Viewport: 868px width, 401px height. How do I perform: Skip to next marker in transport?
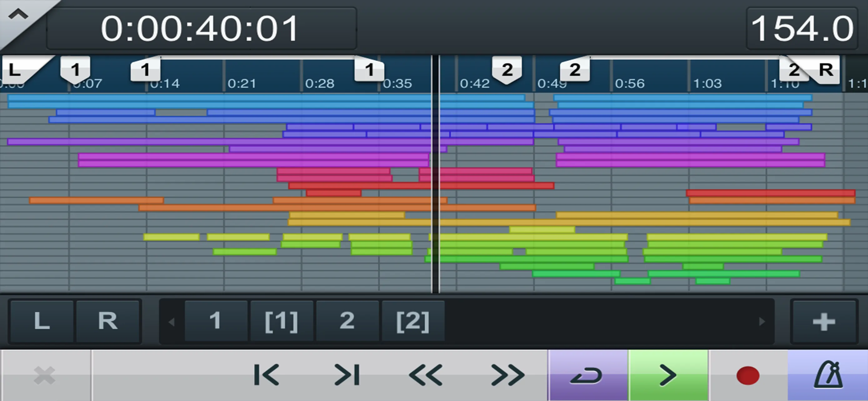[347, 375]
